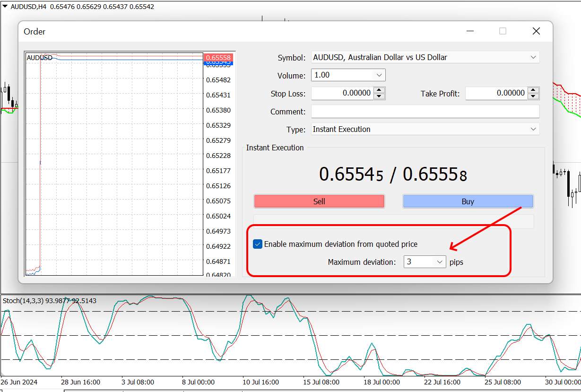Image resolution: width=581 pixels, height=392 pixels.
Task: Click the bid/ask quote 0.65545 / 0.65558
Action: [x=393, y=174]
